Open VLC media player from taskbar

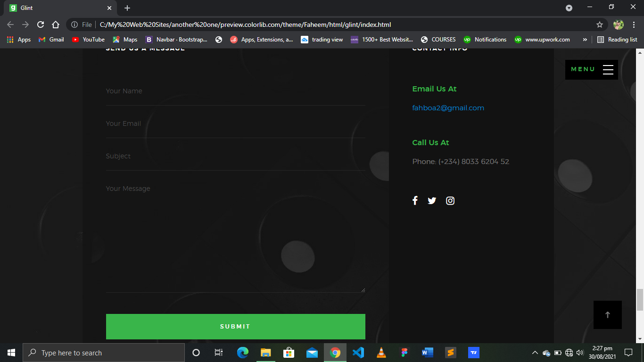(381, 353)
